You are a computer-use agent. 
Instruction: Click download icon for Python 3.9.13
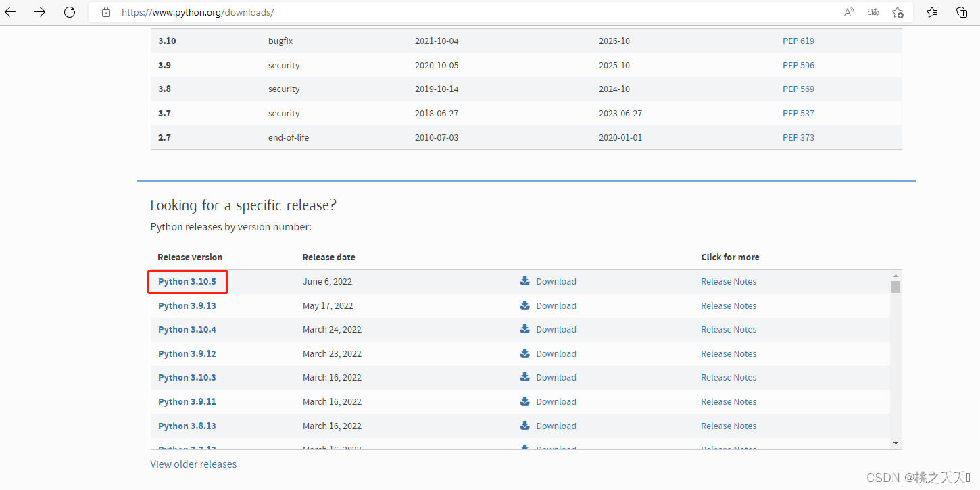(x=525, y=305)
